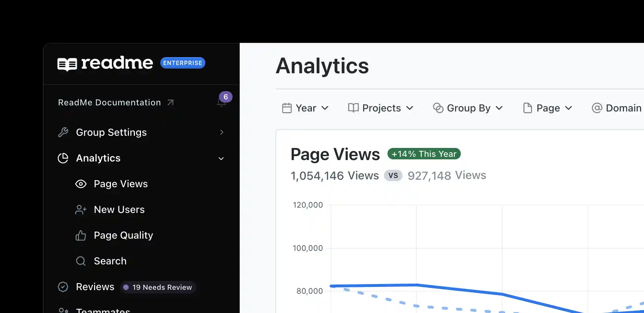
Task: Click the eye icon for Page Views
Action: [81, 184]
